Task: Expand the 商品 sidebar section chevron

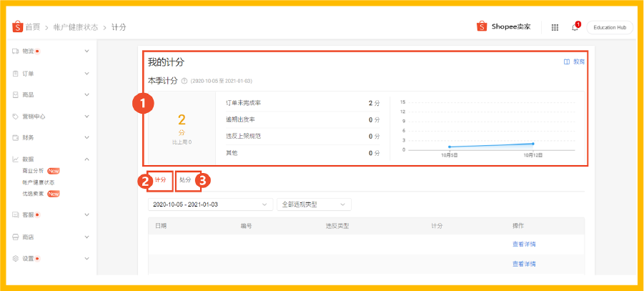Action: point(86,95)
